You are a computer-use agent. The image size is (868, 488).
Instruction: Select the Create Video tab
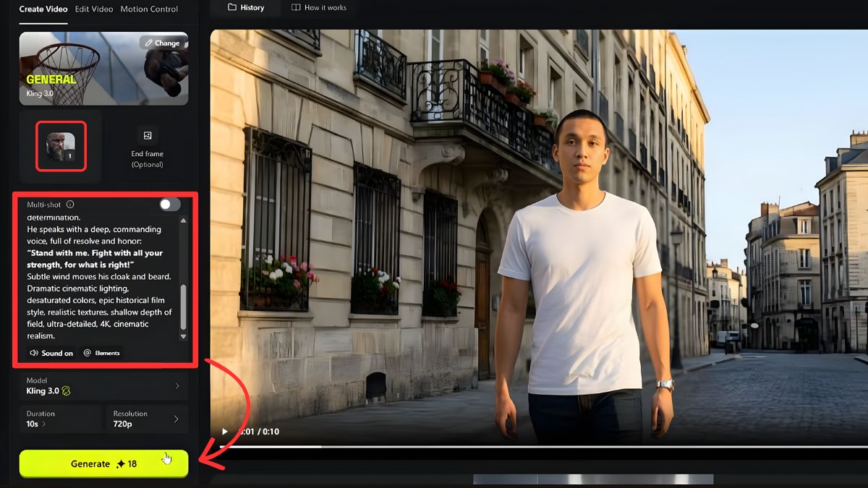[43, 9]
